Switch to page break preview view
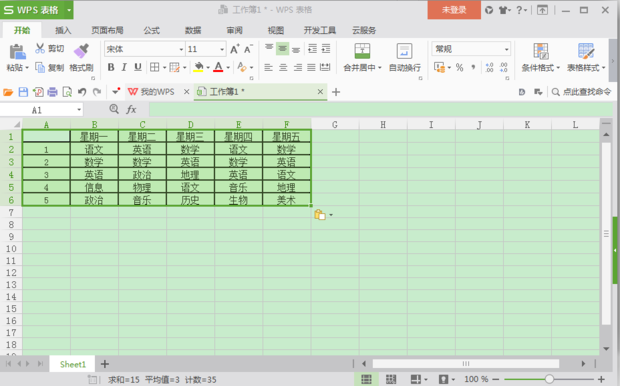The width and height of the screenshot is (620, 386). 391,379
